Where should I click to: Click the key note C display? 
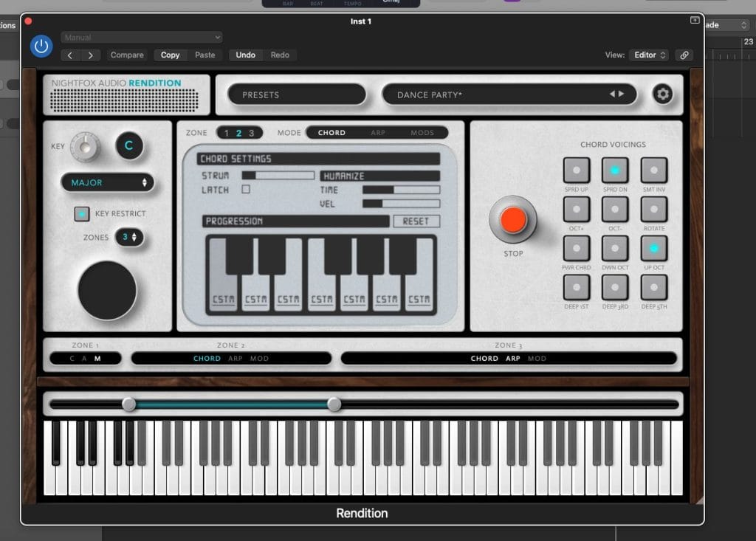coord(128,145)
